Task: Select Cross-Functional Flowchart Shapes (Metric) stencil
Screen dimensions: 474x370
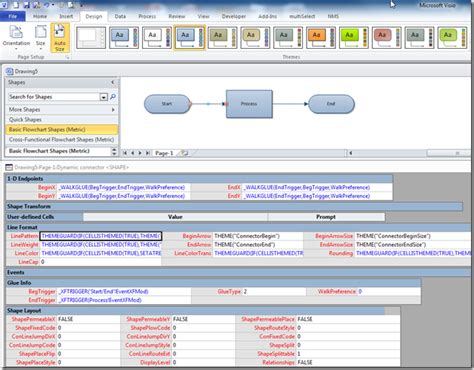Action: [x=62, y=139]
